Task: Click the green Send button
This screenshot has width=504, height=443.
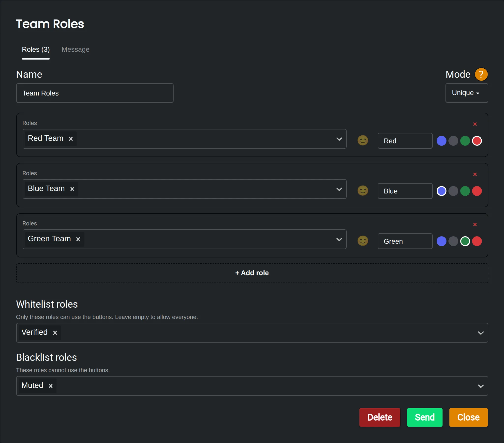Action: (425, 417)
